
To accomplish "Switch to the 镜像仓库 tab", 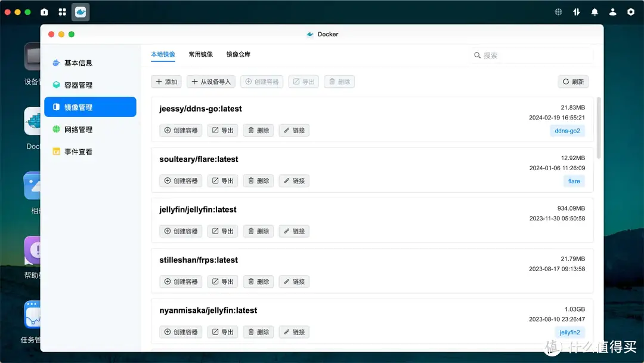I will [x=239, y=54].
